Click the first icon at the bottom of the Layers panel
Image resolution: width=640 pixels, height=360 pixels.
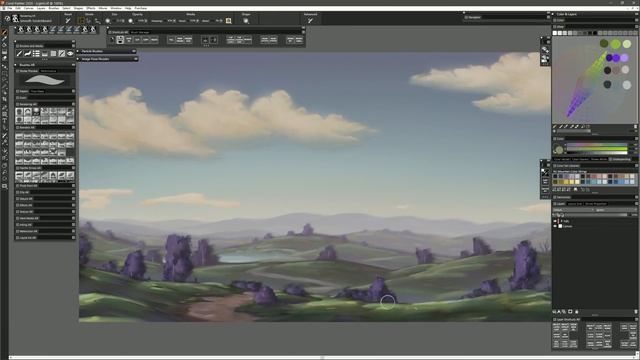click(555, 312)
